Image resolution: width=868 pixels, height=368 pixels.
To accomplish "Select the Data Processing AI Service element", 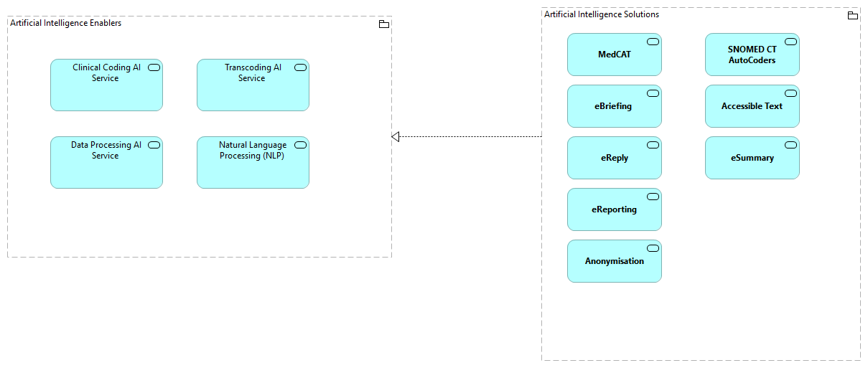I will (x=106, y=163).
